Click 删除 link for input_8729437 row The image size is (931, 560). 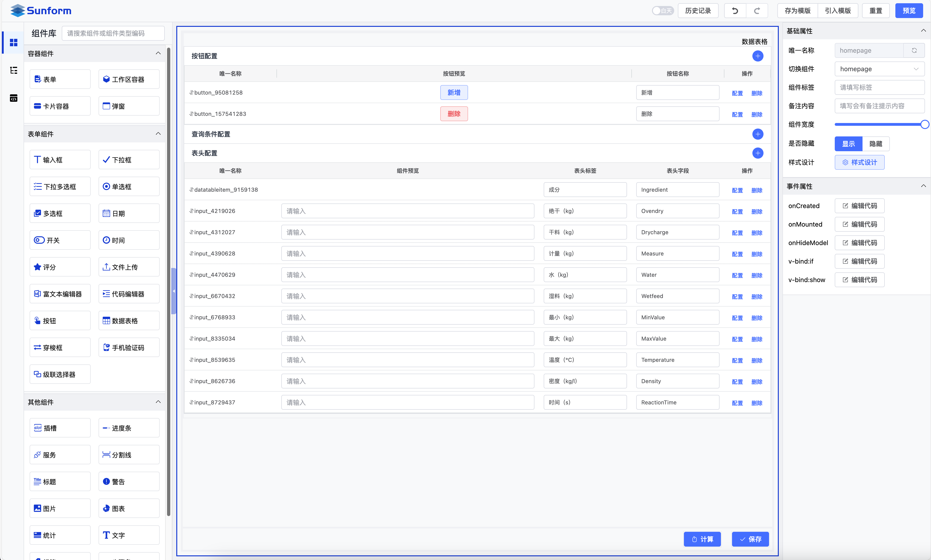pos(757,403)
